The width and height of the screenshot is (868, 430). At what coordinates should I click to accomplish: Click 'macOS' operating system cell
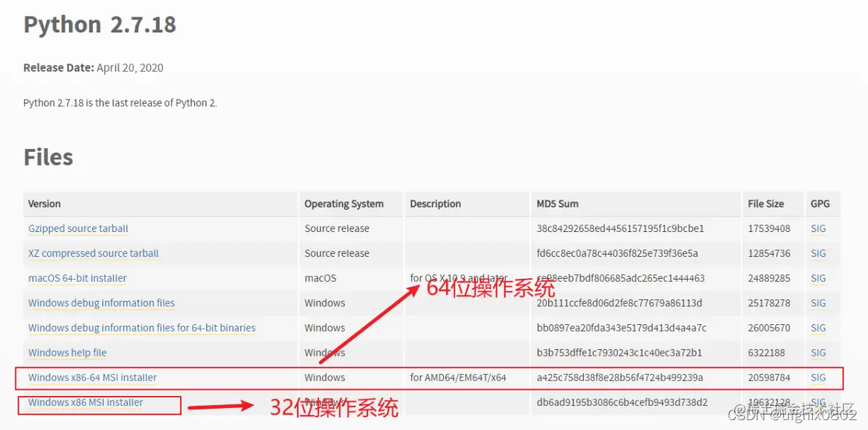point(320,278)
